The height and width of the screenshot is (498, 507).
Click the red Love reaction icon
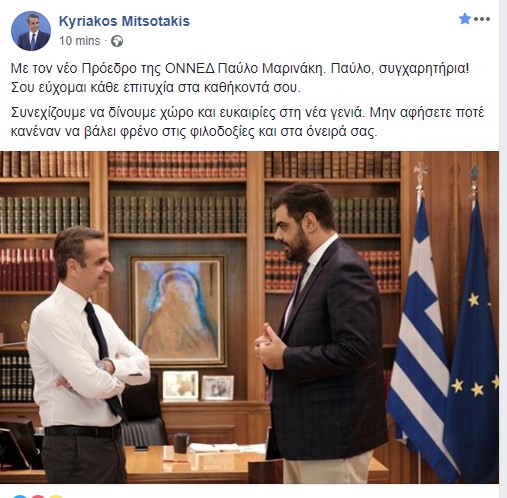(x=38, y=496)
